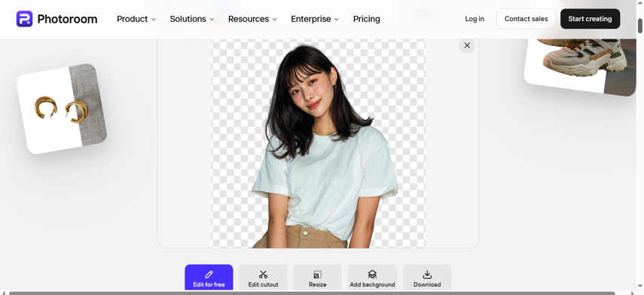Viewport: 644px width, 295px height.
Task: Click the Start creating button
Action: tap(591, 19)
